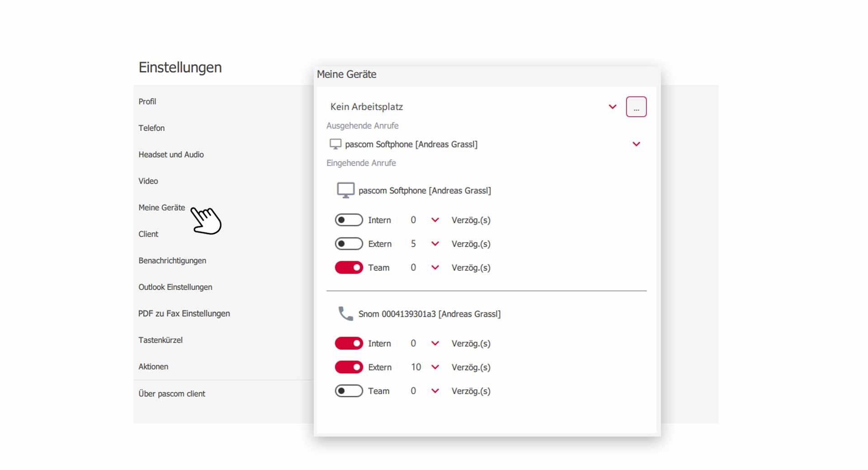Go to Benachrichtigungen settings

coord(172,261)
